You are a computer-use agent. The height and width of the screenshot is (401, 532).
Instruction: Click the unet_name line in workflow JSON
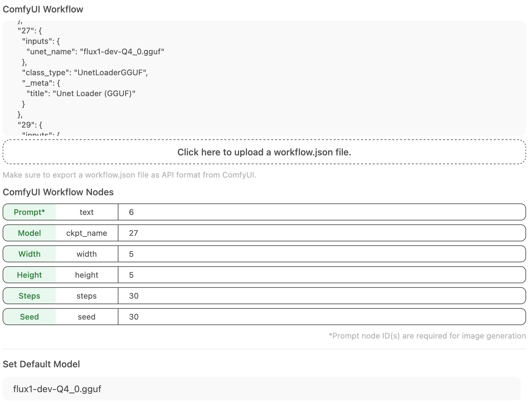[95, 52]
